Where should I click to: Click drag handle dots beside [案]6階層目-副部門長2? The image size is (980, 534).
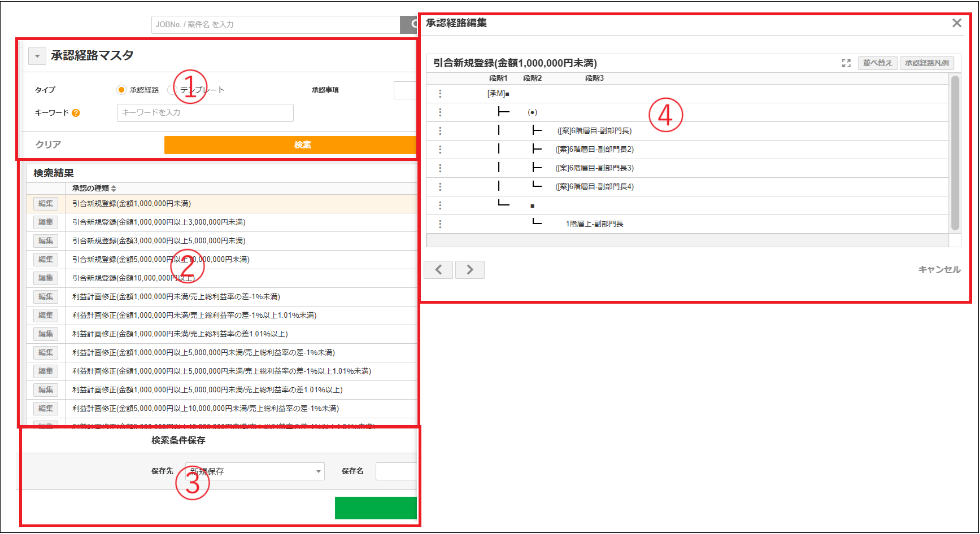[440, 150]
